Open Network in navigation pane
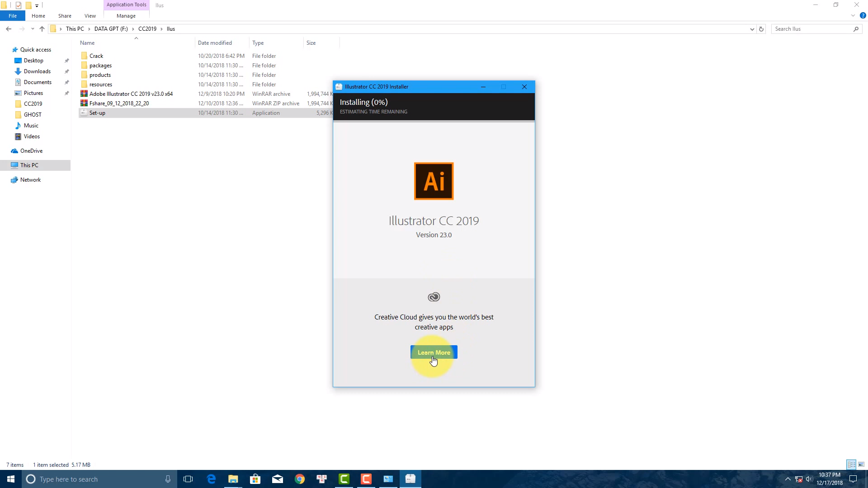 30,180
